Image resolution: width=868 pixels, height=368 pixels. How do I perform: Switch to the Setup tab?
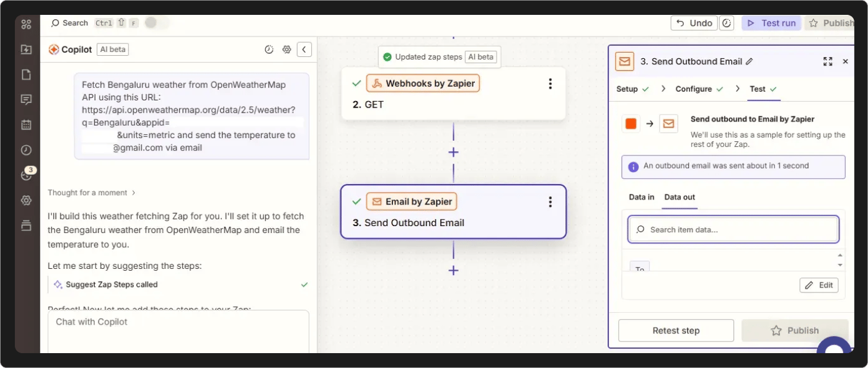(632, 89)
